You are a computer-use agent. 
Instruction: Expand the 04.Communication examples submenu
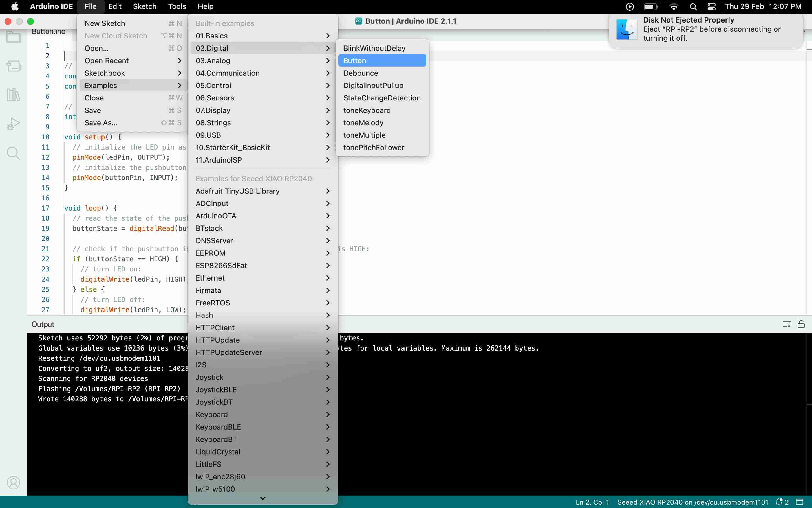pyautogui.click(x=263, y=73)
